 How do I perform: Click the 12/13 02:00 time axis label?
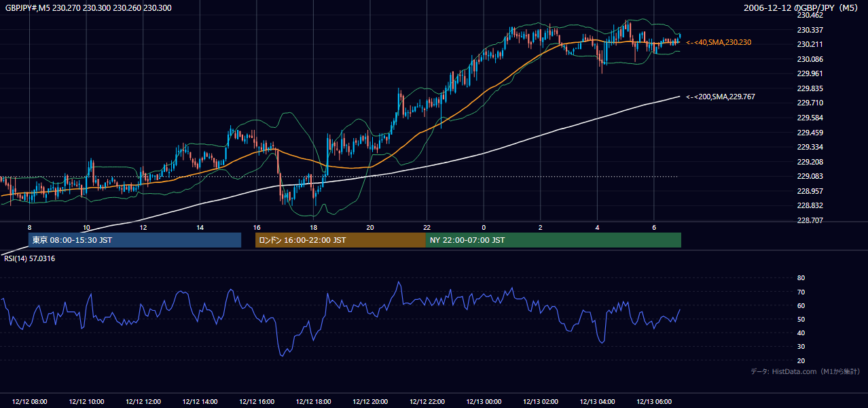pos(541,402)
